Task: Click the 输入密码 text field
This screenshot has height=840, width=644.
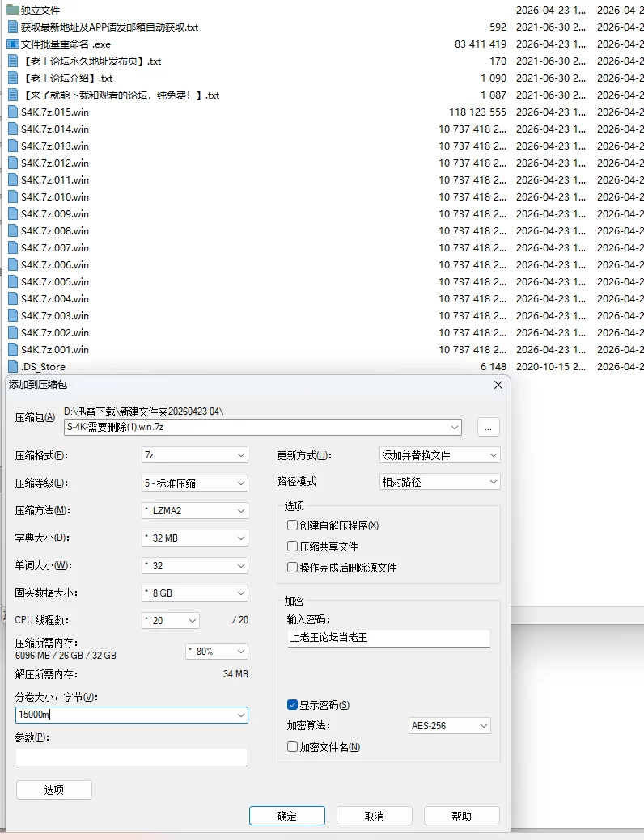Action: click(389, 638)
